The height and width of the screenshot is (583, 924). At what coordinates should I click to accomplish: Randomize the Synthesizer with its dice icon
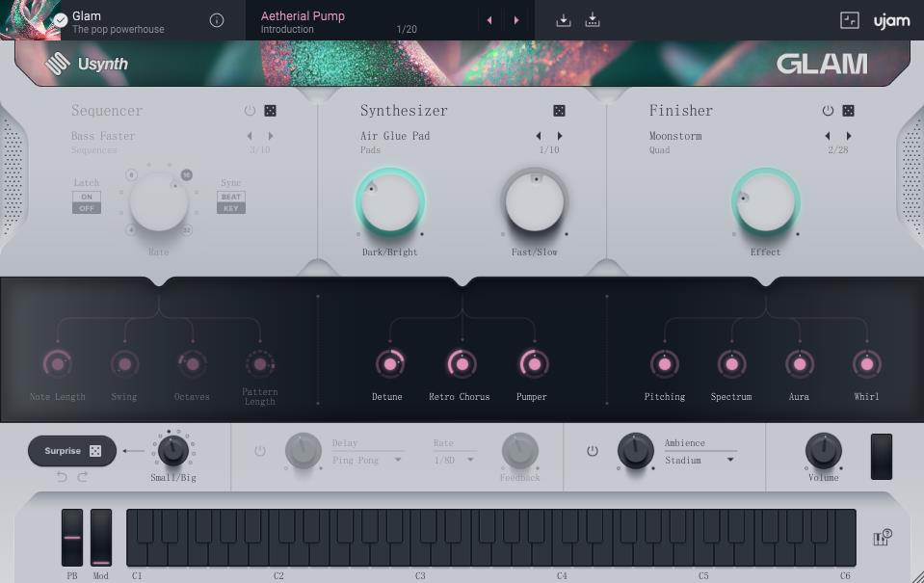pos(559,110)
